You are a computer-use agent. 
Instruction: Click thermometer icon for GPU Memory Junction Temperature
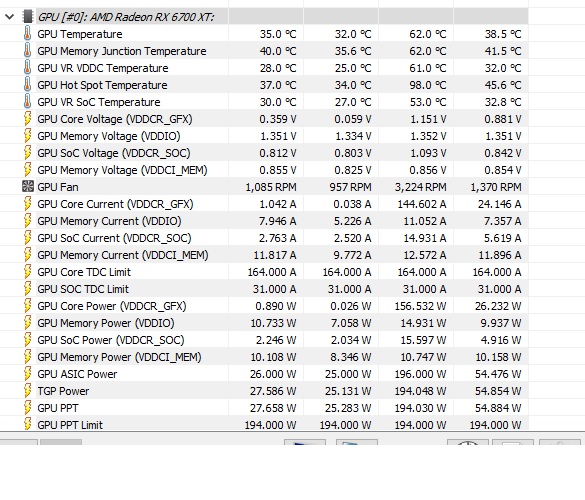(27, 51)
